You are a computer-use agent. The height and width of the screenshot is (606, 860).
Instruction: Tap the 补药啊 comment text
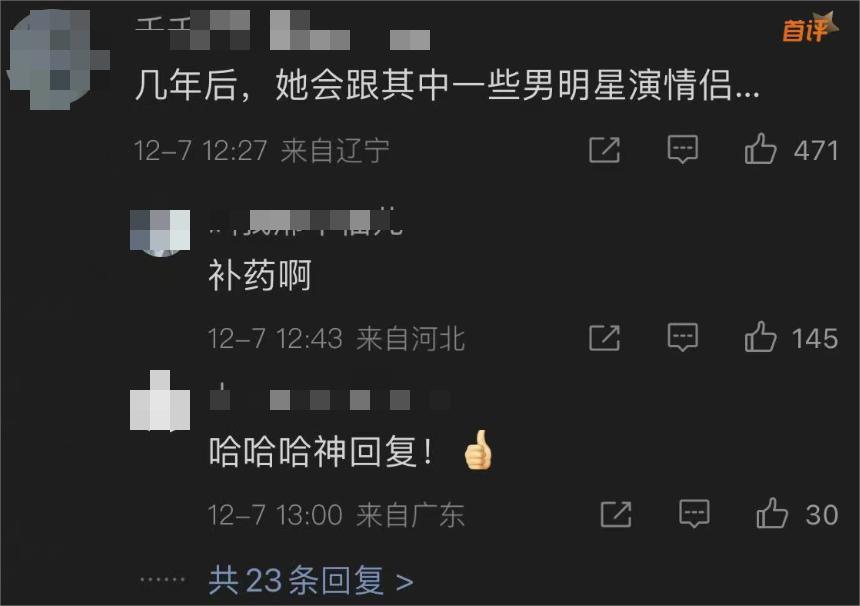point(260,275)
